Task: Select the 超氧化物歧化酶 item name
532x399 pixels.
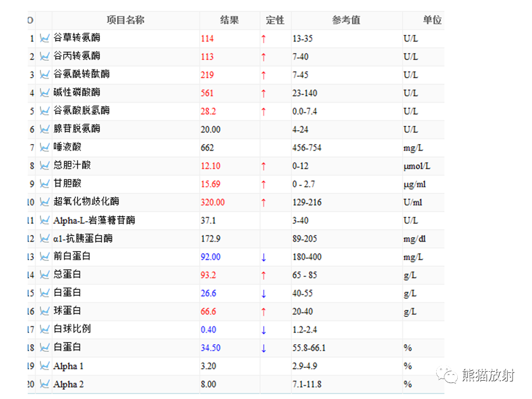Action: [86, 201]
